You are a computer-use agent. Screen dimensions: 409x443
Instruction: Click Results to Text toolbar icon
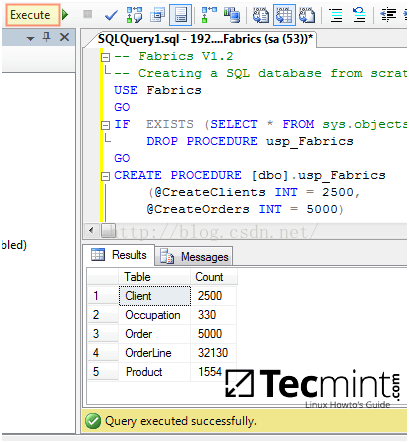pos(261,15)
